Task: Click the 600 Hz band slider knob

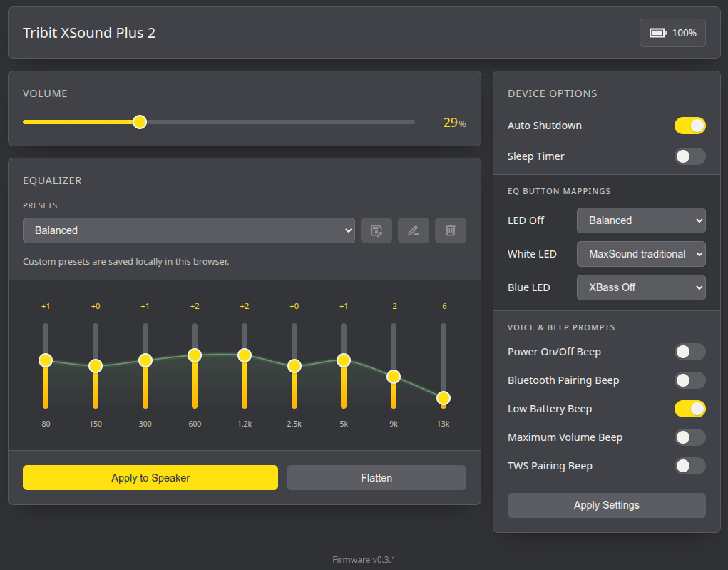Action: click(195, 355)
